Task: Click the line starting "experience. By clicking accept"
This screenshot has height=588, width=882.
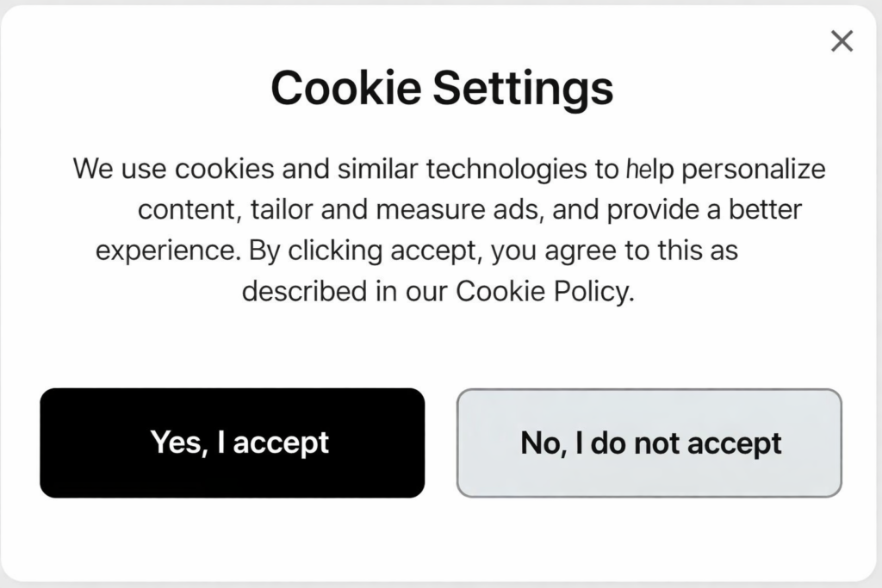Action: [417, 251]
